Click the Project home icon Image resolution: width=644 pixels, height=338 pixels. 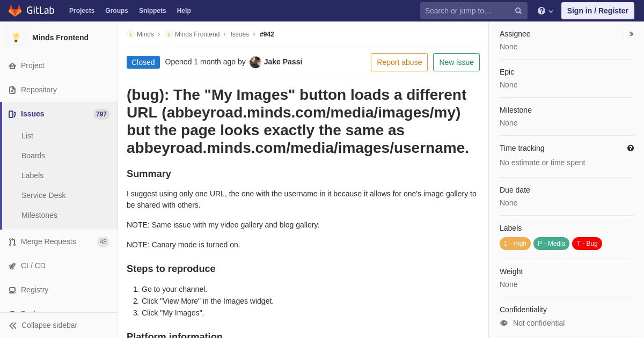tap(12, 66)
